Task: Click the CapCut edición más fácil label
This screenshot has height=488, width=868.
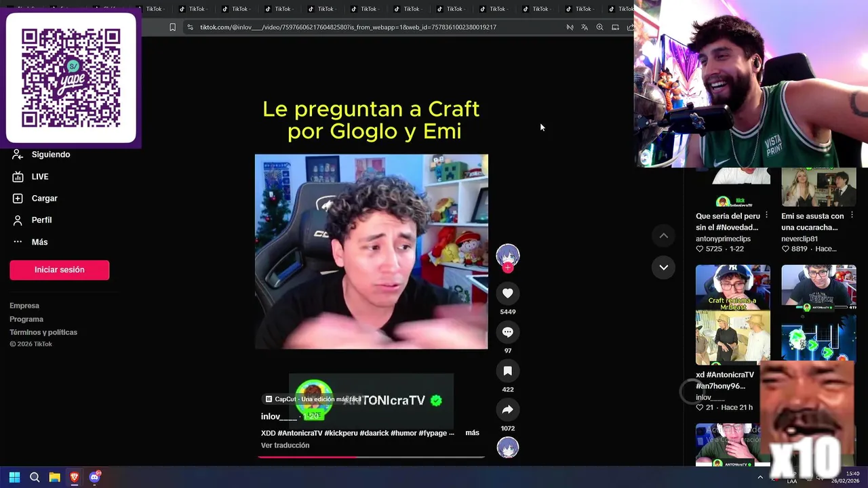Action: (x=313, y=399)
